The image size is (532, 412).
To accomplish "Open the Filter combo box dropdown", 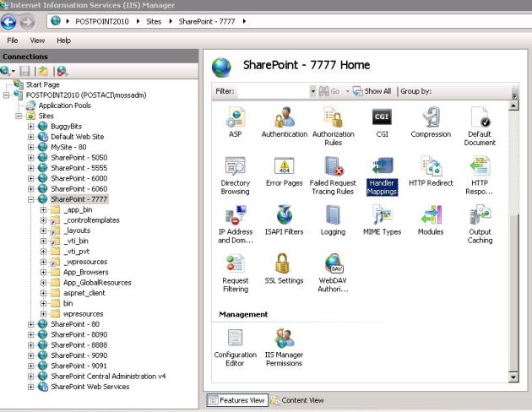I will (x=312, y=91).
